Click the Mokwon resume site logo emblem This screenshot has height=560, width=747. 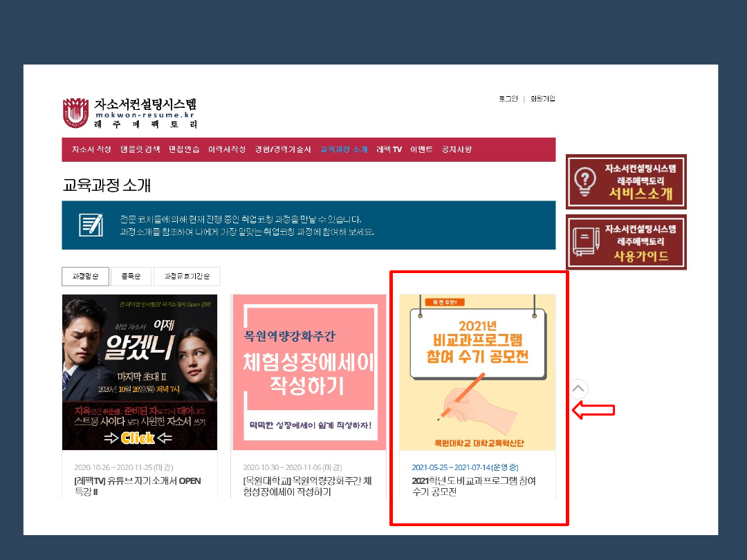(x=75, y=113)
